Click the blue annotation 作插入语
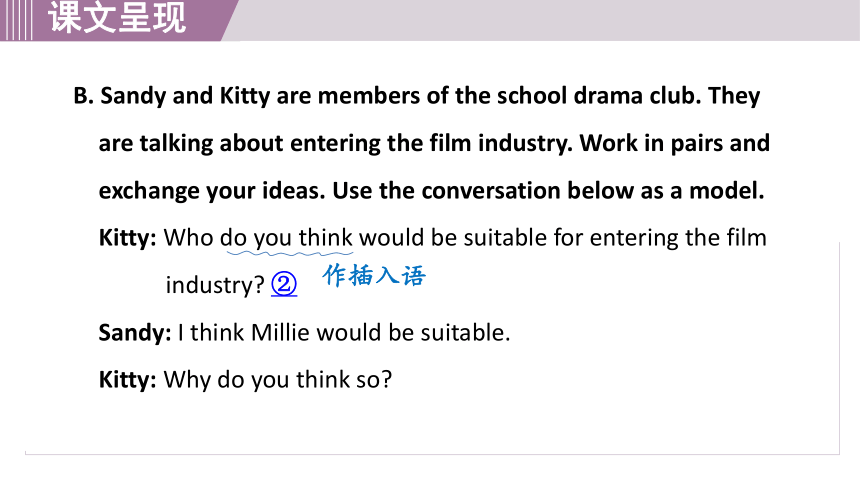The width and height of the screenshot is (860, 484). [374, 275]
